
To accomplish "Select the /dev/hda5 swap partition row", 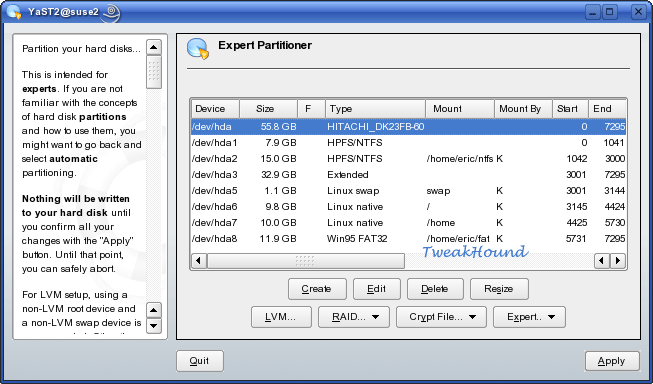I will point(408,191).
